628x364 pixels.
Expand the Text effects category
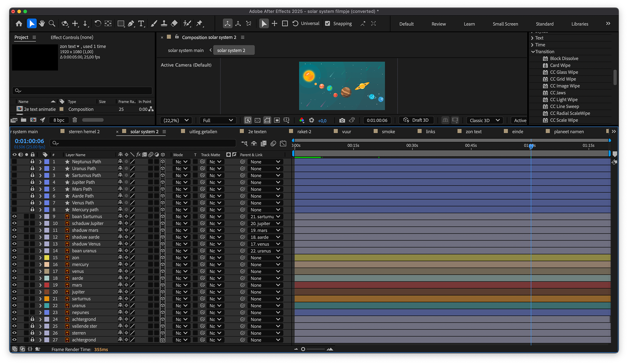click(x=532, y=38)
